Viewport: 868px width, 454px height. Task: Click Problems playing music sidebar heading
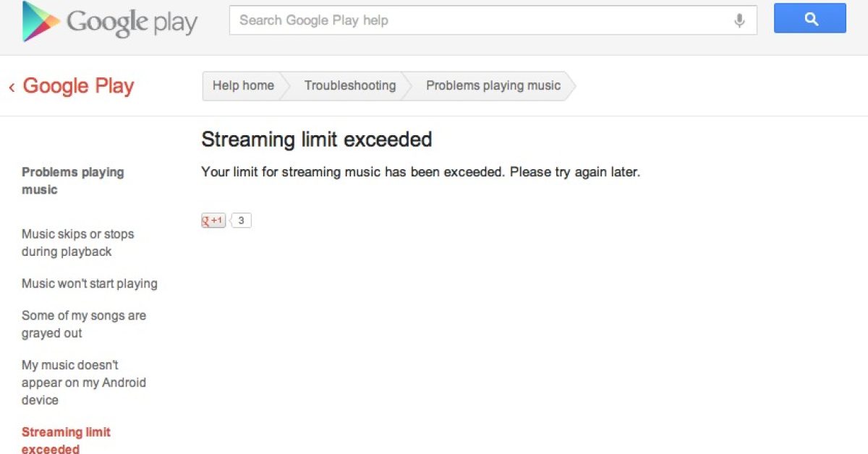click(x=72, y=181)
